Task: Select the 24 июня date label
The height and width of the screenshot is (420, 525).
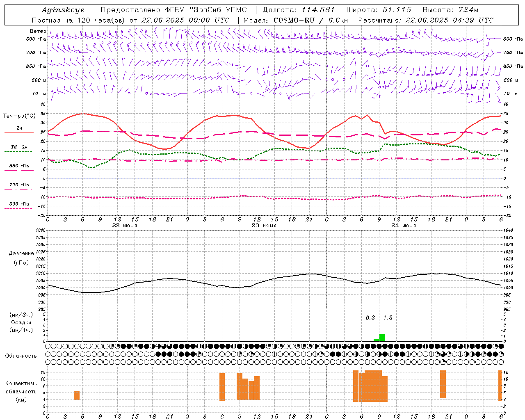Action: click(x=404, y=226)
